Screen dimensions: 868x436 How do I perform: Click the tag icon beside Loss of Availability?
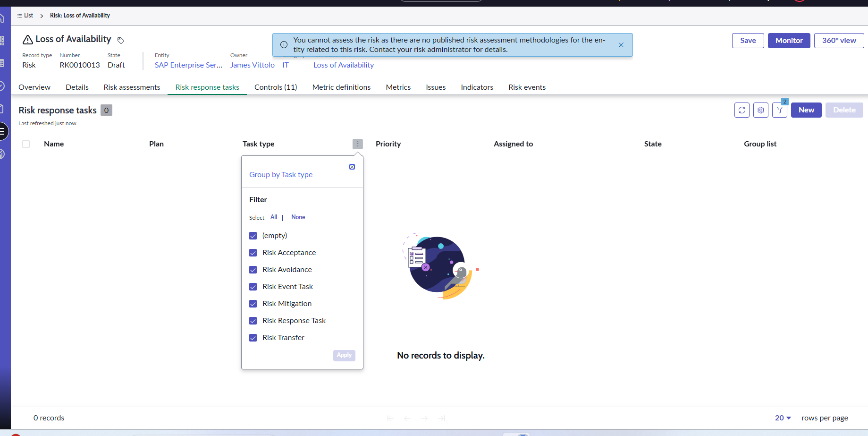[121, 40]
